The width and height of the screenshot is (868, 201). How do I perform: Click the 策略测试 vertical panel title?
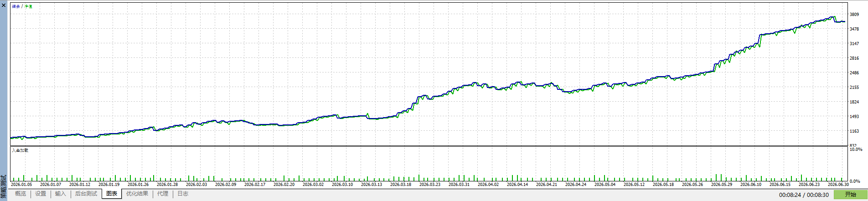coord(4,187)
